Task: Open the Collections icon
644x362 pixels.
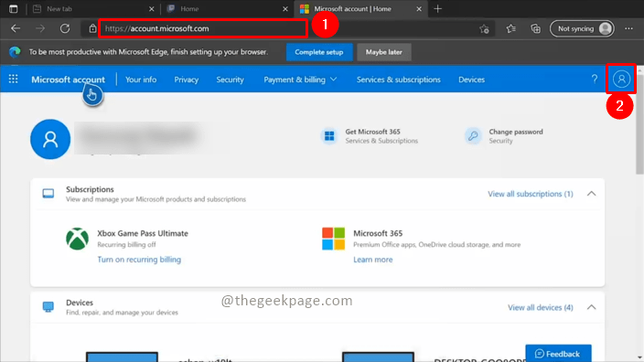Action: click(535, 28)
